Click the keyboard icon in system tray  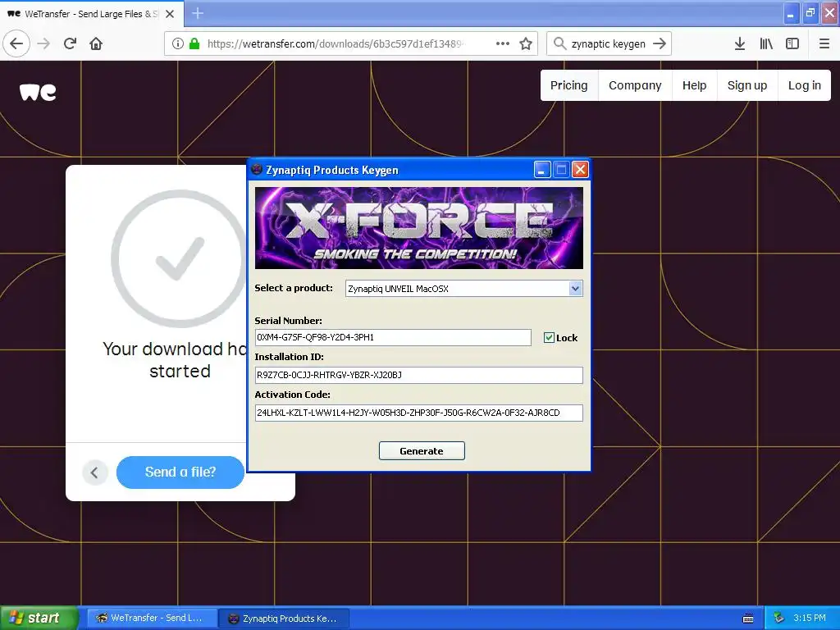point(748,619)
